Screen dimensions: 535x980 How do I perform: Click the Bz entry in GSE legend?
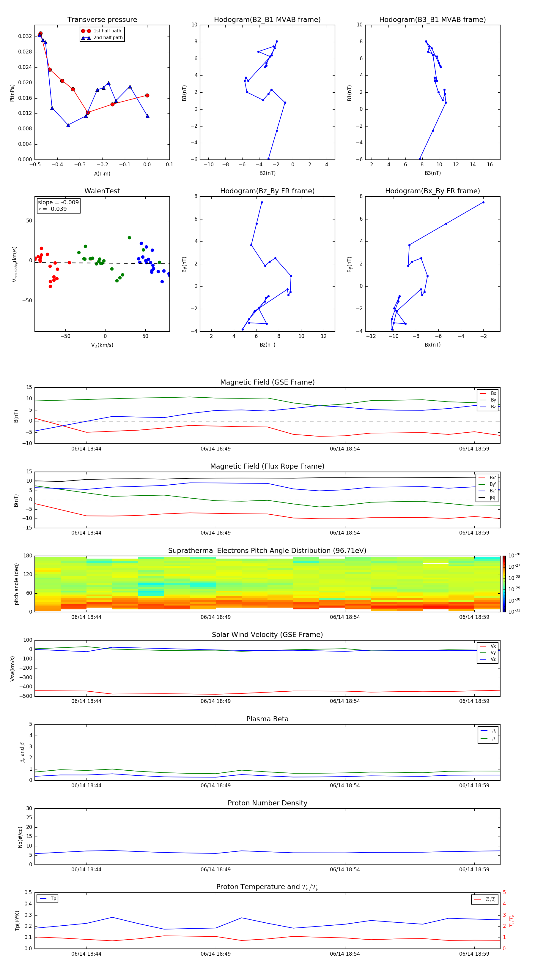(x=488, y=407)
